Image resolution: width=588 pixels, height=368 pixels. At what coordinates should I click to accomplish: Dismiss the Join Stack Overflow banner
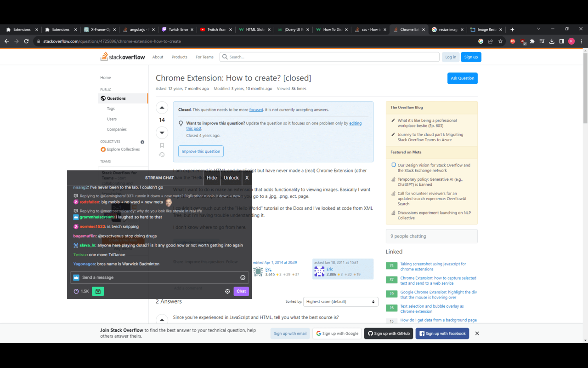477,333
